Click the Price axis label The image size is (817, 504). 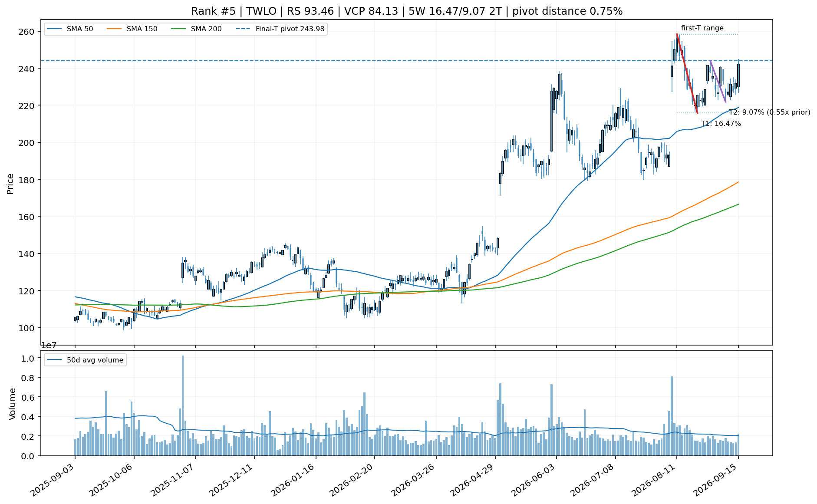click(x=10, y=184)
